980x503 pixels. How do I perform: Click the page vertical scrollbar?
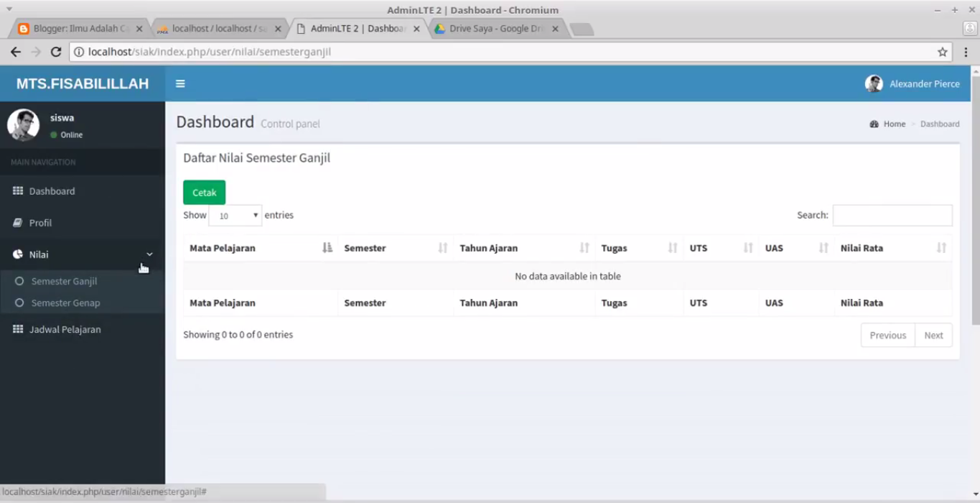point(976,201)
